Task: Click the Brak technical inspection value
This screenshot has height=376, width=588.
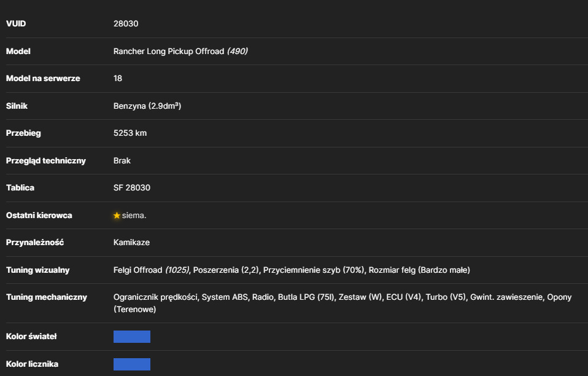Action: point(122,160)
